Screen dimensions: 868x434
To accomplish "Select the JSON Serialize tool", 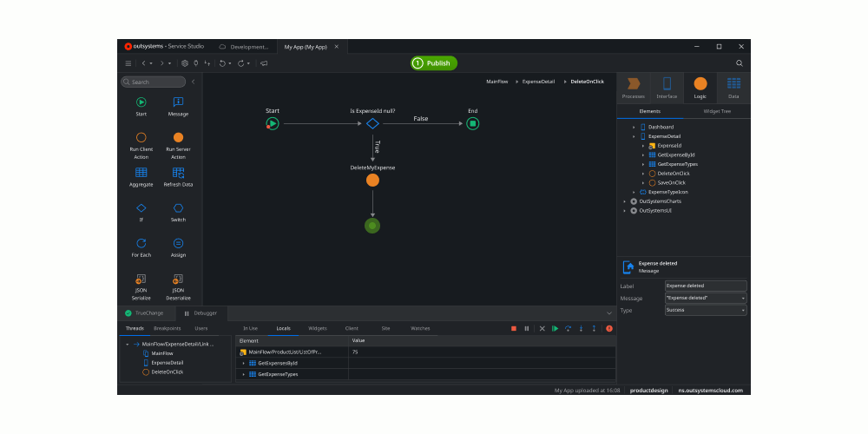I will click(x=141, y=287).
